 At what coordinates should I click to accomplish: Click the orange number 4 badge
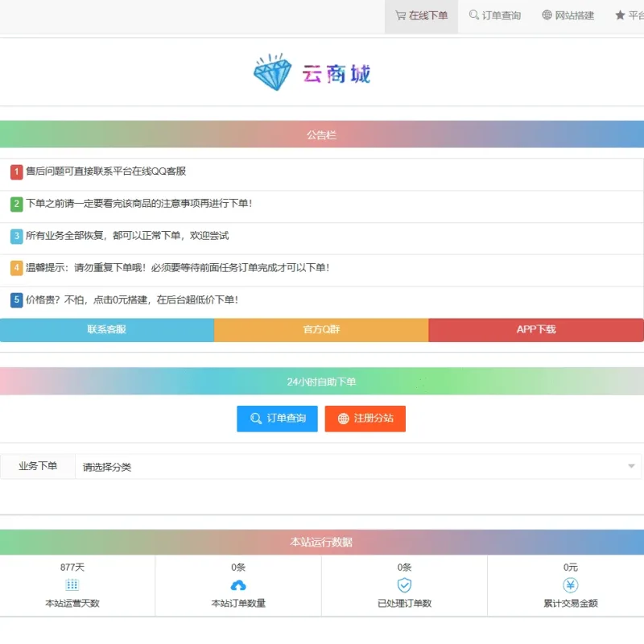click(16, 268)
